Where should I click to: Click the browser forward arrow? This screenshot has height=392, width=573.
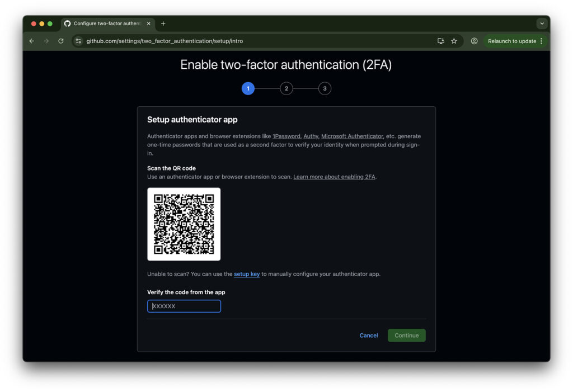tap(46, 41)
